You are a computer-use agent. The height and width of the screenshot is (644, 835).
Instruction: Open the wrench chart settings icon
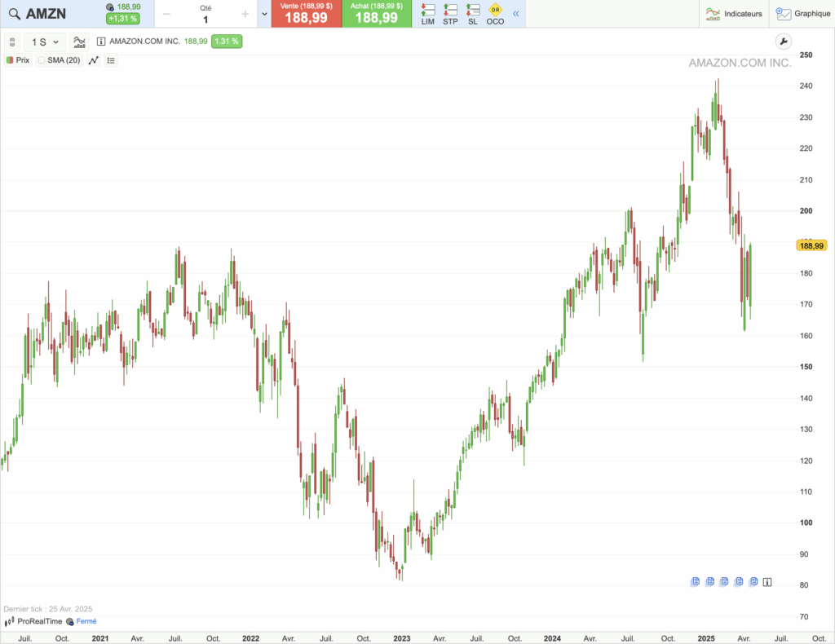tap(784, 42)
